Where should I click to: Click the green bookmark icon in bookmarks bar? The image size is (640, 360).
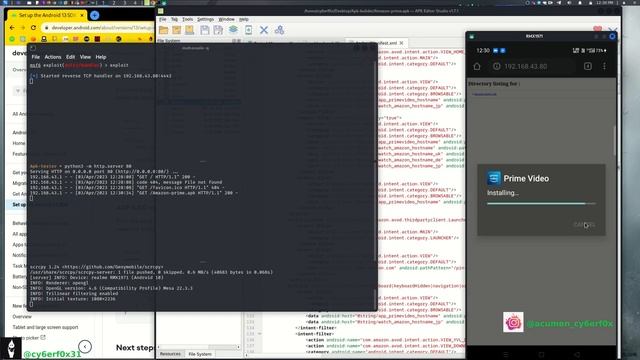point(12,39)
